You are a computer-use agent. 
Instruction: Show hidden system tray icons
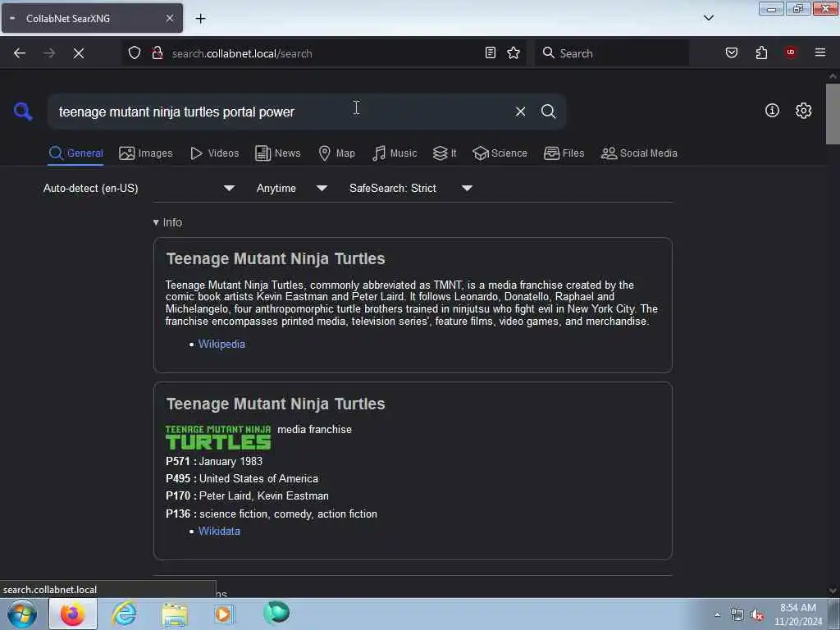pos(717,614)
